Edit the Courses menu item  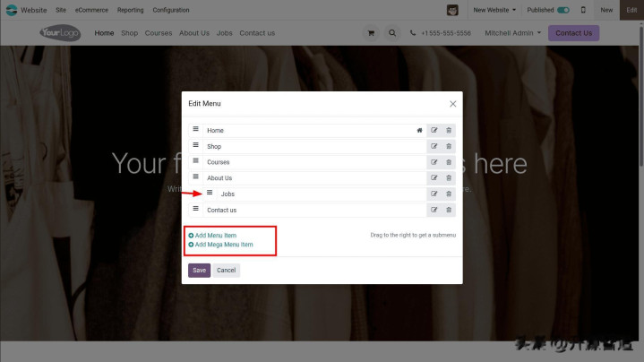pyautogui.click(x=434, y=162)
